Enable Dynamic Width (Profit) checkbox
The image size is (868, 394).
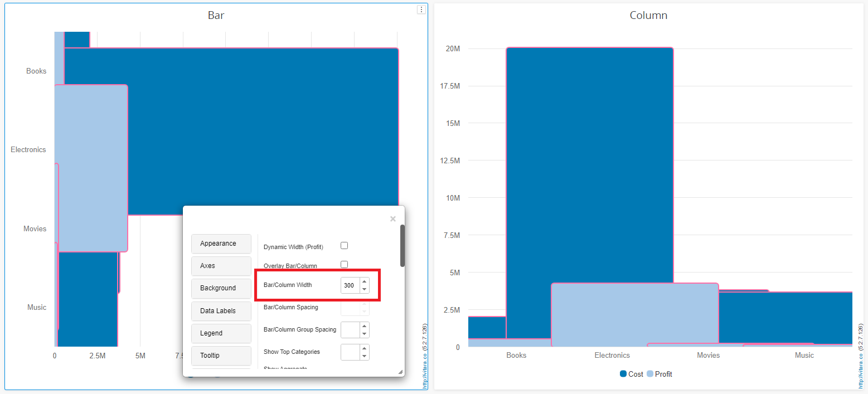click(344, 246)
